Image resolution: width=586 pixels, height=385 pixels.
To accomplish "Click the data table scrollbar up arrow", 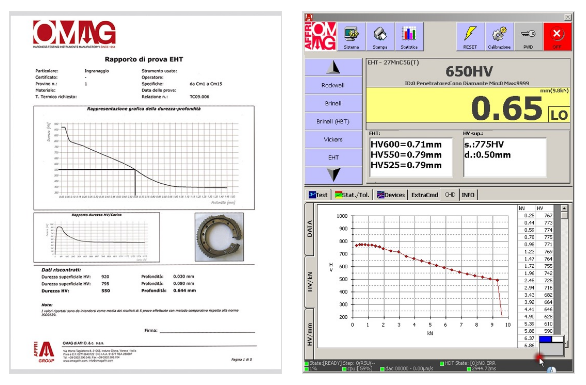I will click(564, 208).
